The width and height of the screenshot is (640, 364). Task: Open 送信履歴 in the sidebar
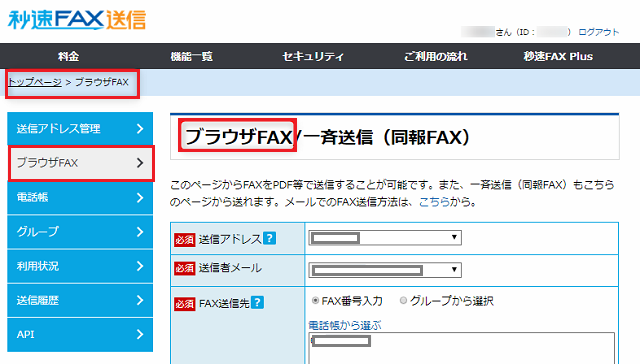80,300
